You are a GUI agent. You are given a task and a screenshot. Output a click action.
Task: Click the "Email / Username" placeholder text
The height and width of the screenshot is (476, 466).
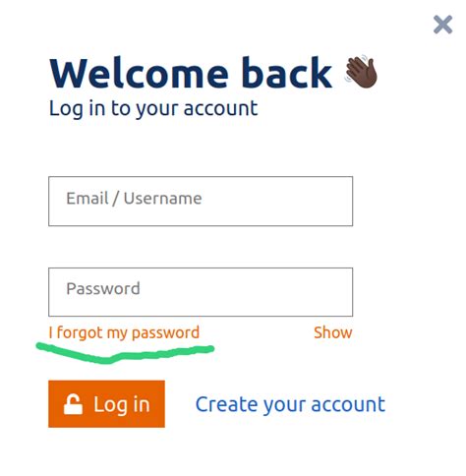click(134, 199)
